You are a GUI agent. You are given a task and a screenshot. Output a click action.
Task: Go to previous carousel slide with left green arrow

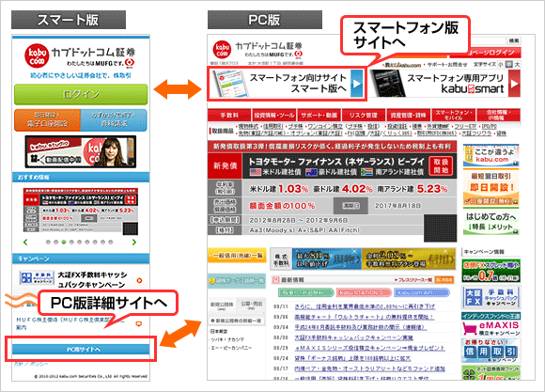click(x=25, y=243)
